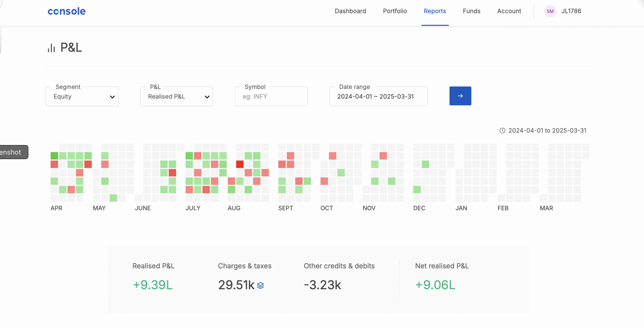Click the charges breakdown layers icon
Viewport: 644px width, 328px height.
261,285
